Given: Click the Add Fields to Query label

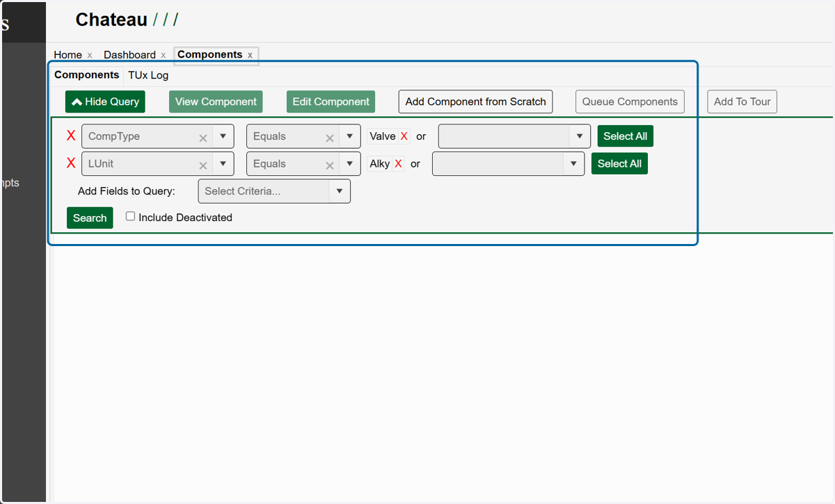Looking at the screenshot, I should [x=127, y=191].
